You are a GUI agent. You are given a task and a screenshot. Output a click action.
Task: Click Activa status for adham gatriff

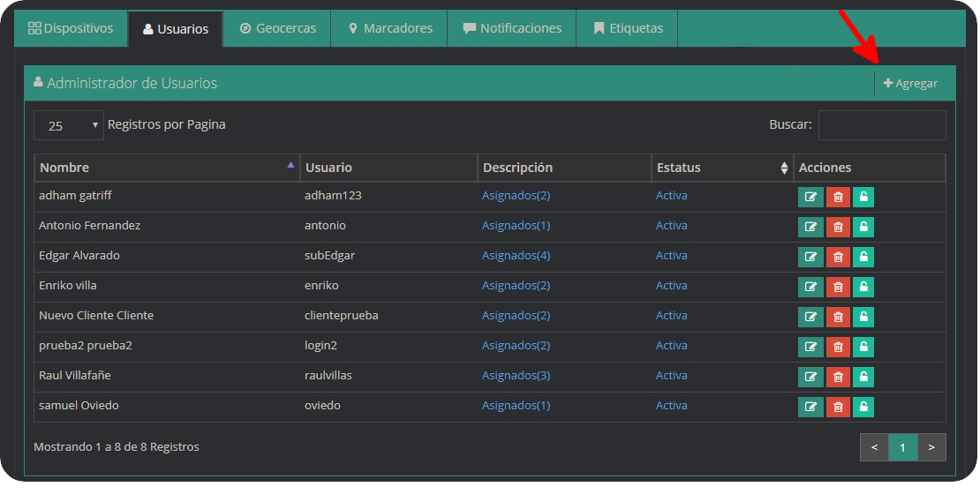coord(671,196)
